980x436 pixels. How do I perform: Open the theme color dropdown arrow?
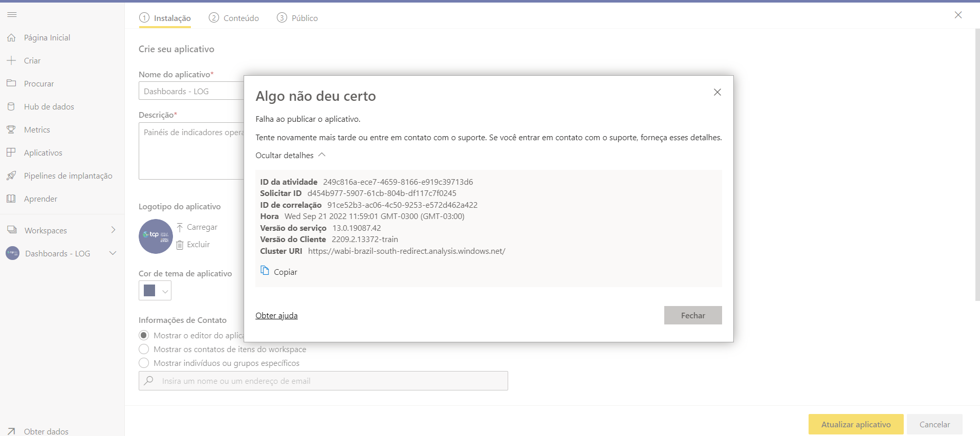(165, 291)
